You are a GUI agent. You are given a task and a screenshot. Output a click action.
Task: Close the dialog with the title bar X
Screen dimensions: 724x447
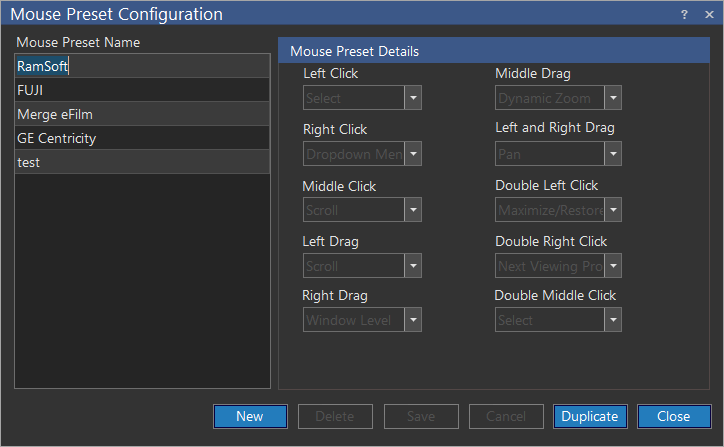[x=707, y=14]
